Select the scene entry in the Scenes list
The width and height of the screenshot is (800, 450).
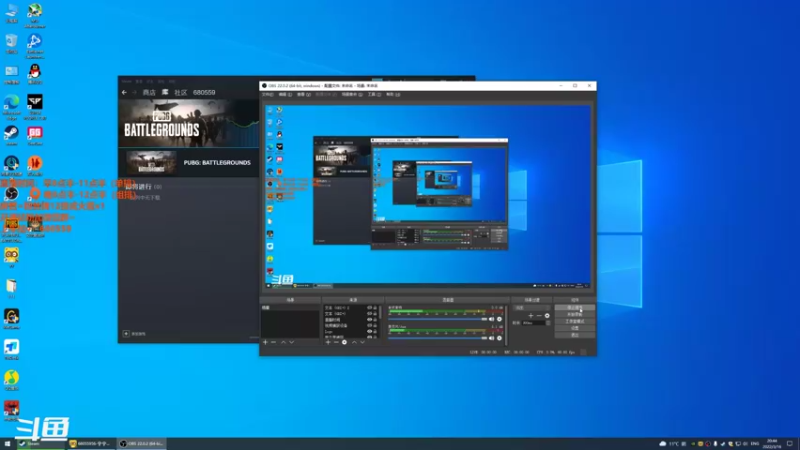pos(290,308)
